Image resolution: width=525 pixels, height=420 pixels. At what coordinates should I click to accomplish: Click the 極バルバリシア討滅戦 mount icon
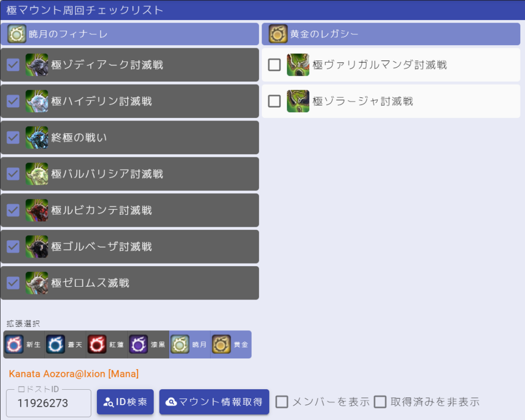click(x=37, y=174)
